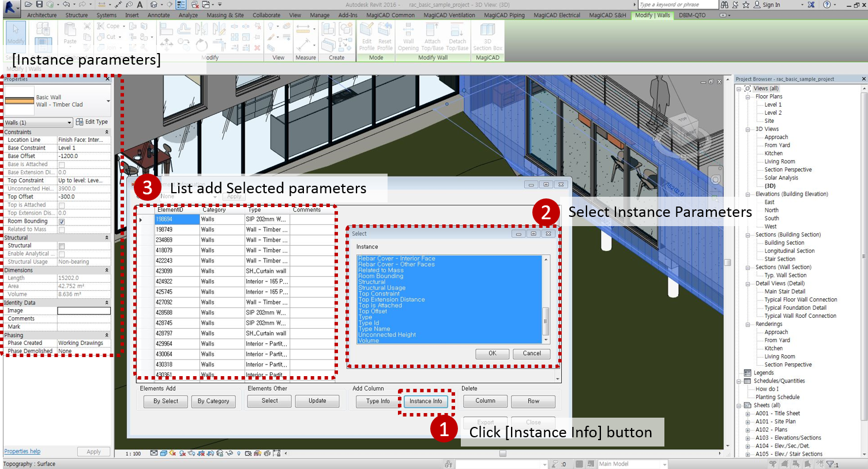Open the Annotate ribbon tab
The image size is (868, 469).
click(158, 15)
